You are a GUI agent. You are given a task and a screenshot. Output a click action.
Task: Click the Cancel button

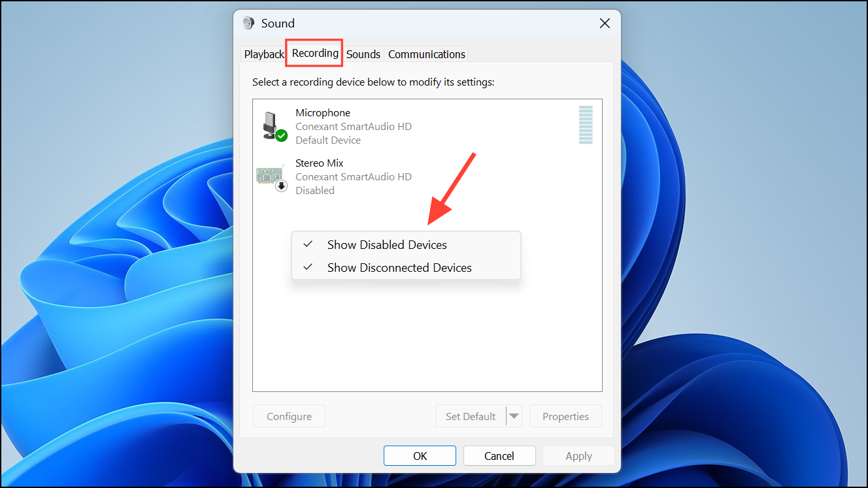click(499, 456)
